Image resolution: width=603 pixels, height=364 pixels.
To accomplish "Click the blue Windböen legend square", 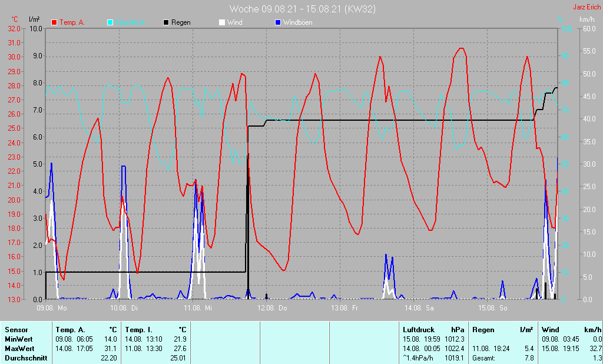I will point(278,22).
